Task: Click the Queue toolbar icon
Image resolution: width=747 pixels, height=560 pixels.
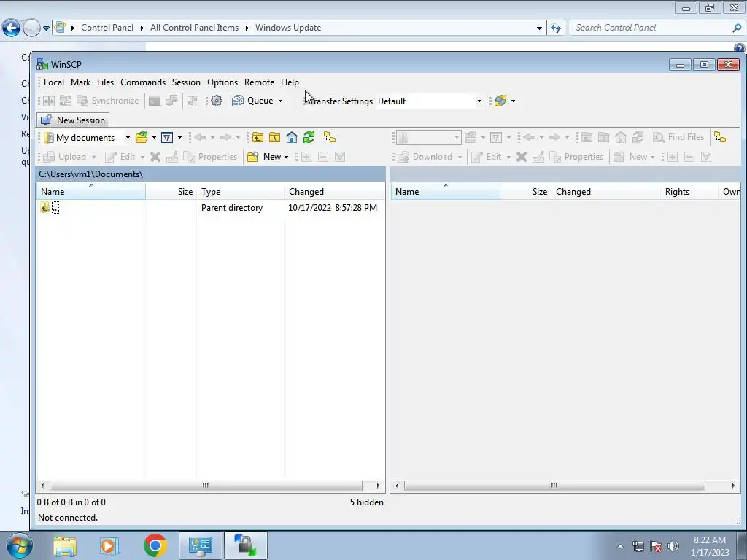Action: click(238, 101)
